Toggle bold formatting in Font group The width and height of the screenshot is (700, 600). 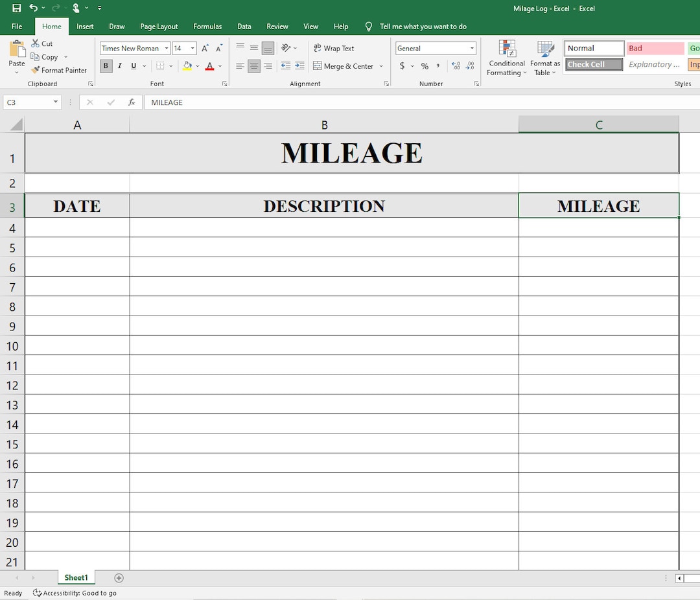(x=105, y=66)
